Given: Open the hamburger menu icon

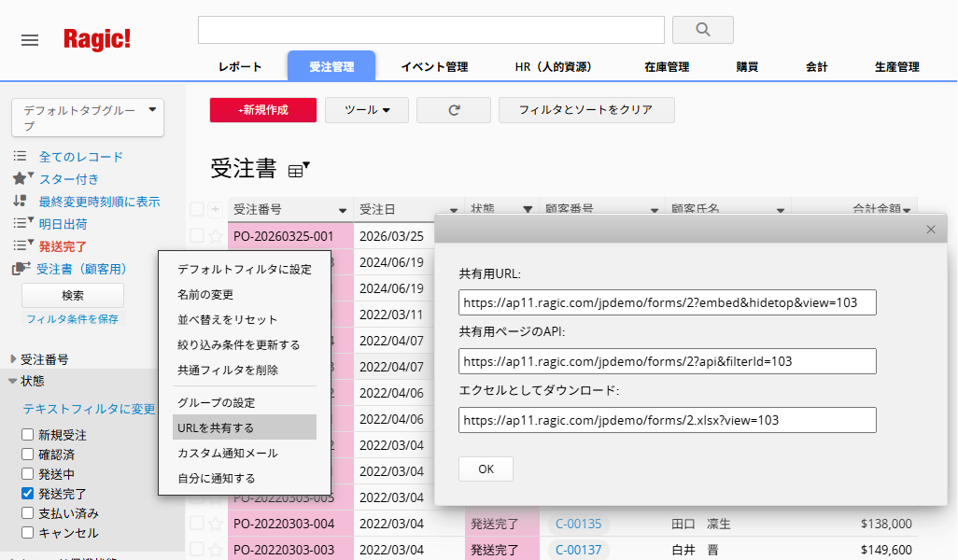Looking at the screenshot, I should click(x=29, y=40).
